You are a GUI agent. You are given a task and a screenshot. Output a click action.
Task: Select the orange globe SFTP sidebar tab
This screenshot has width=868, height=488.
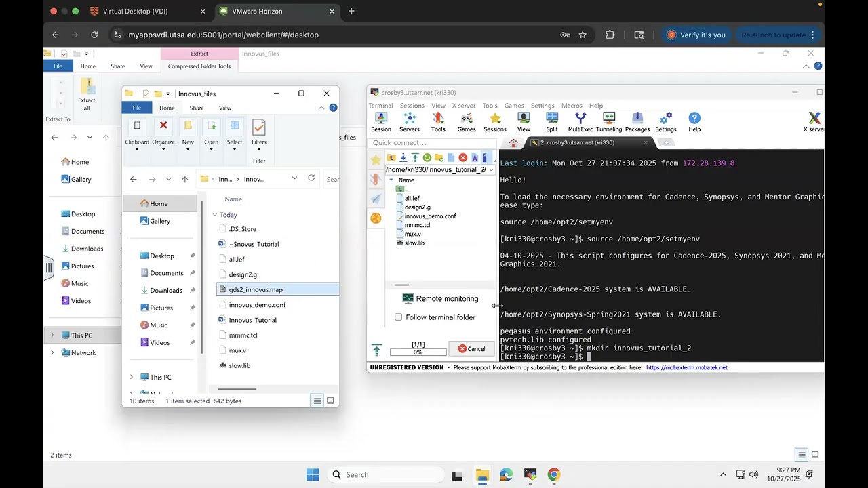pos(376,218)
